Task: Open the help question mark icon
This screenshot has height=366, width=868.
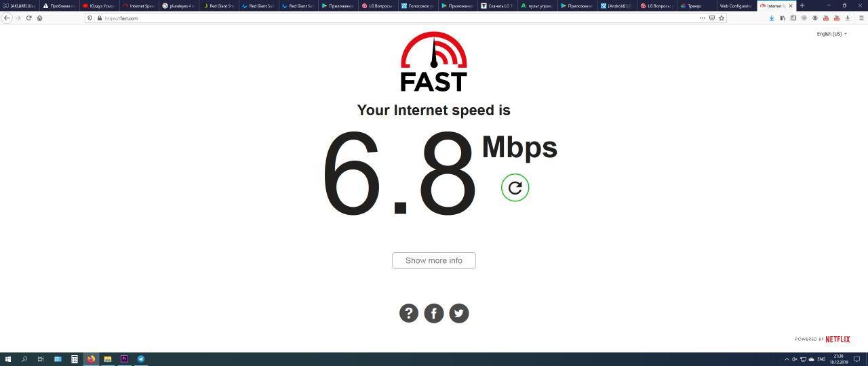Action: [x=409, y=313]
